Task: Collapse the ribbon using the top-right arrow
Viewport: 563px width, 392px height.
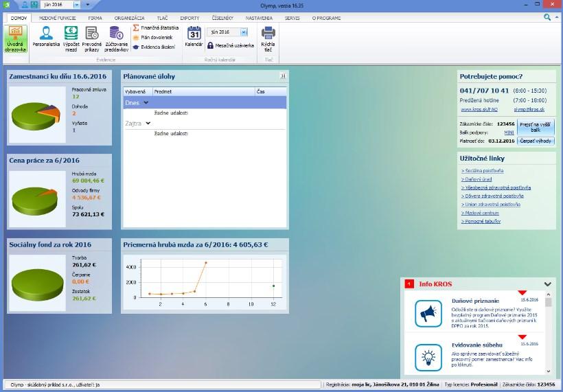Action: (x=558, y=17)
